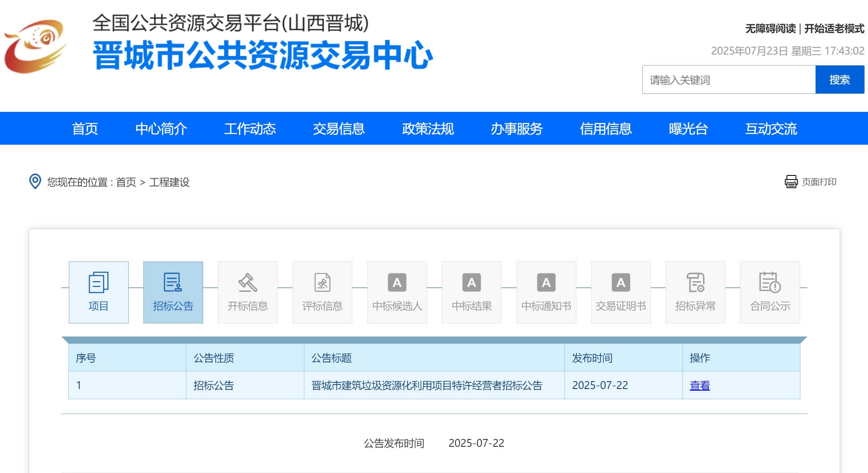Open 政策法规 navigation item
This screenshot has width=868, height=473.
tap(428, 129)
